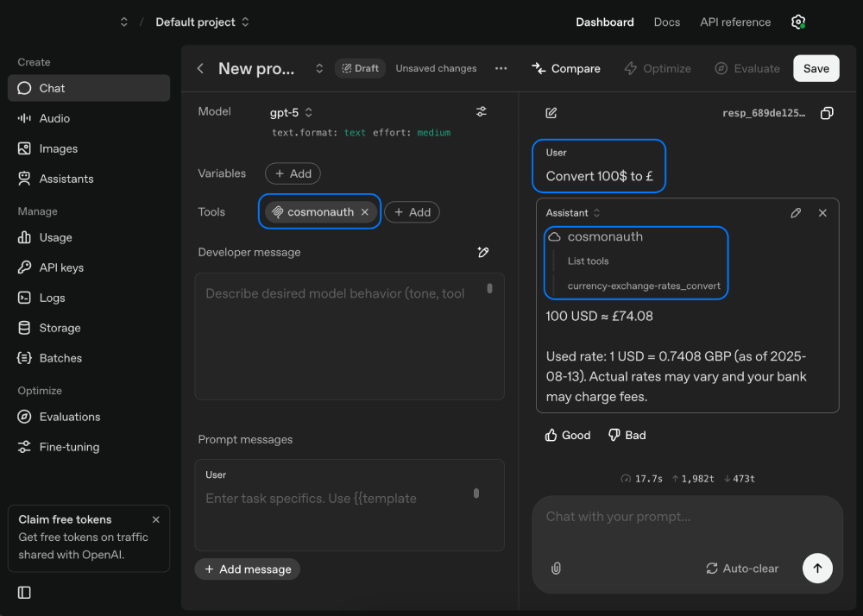Remove the cosmonauth tool
This screenshot has width=863, height=616.
pyautogui.click(x=365, y=211)
